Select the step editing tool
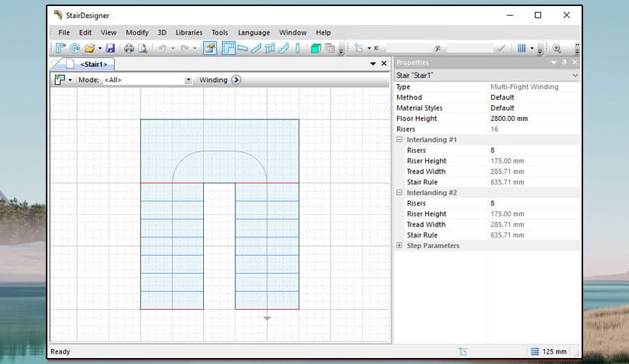The height and width of the screenshot is (364, 629). tap(242, 48)
